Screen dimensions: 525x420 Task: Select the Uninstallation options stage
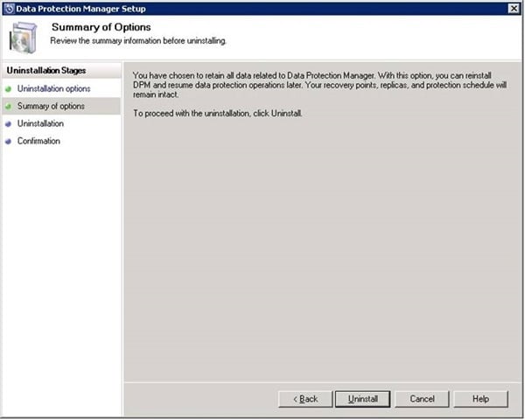pyautogui.click(x=54, y=88)
